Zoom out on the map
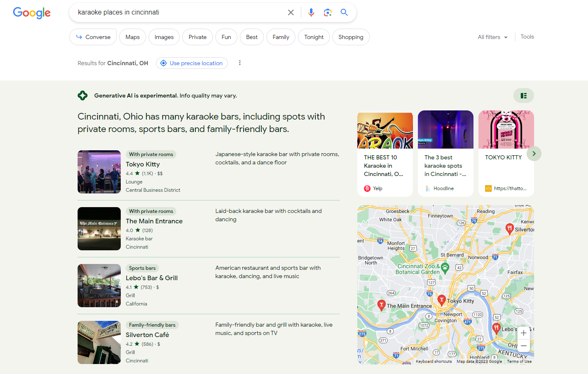This screenshot has width=588, height=374. 524,345
